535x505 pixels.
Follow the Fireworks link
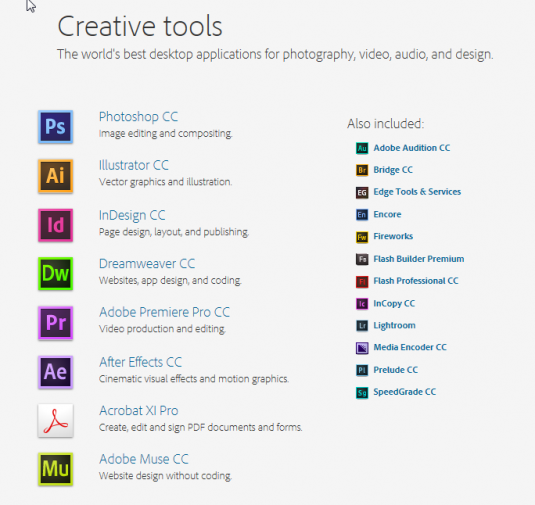coord(393,236)
